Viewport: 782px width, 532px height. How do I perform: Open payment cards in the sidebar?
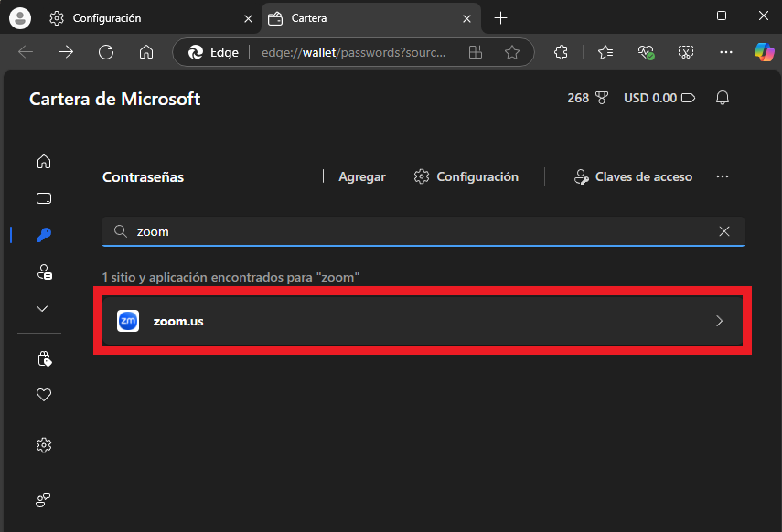click(x=44, y=198)
